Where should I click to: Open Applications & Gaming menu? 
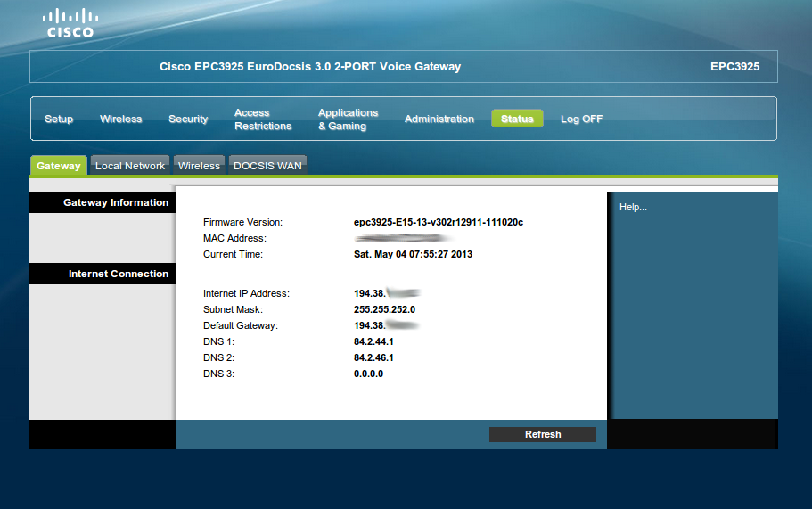click(348, 119)
